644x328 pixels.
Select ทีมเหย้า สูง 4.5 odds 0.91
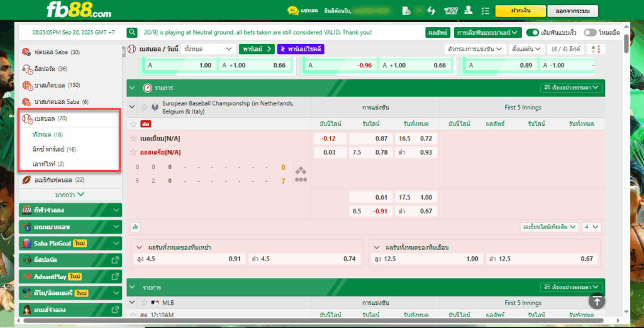(x=190, y=259)
